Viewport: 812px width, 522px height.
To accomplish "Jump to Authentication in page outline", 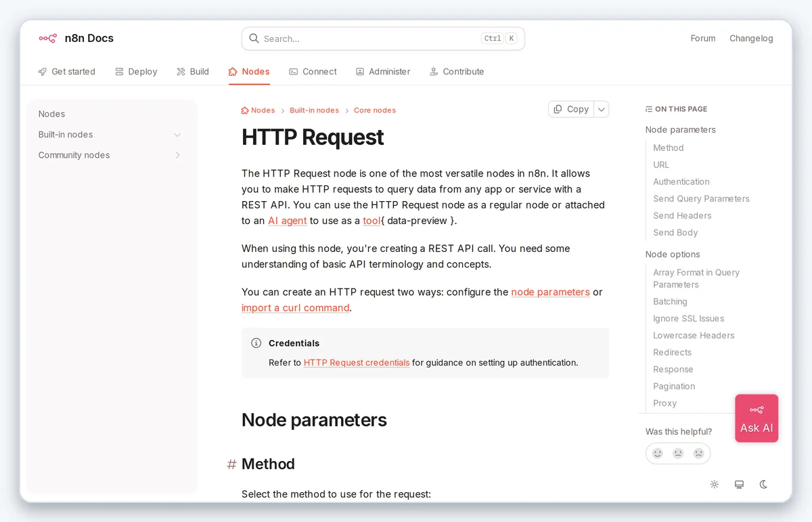I will pos(681,182).
